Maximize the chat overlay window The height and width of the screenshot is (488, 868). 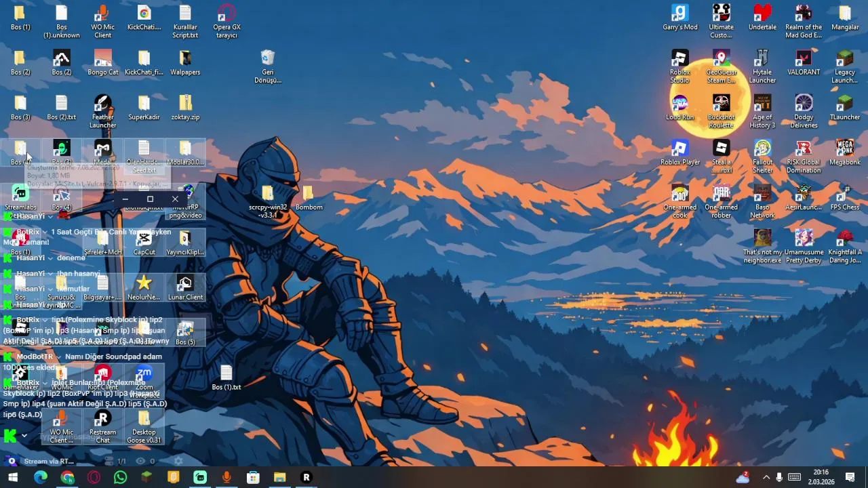pyautogui.click(x=150, y=199)
